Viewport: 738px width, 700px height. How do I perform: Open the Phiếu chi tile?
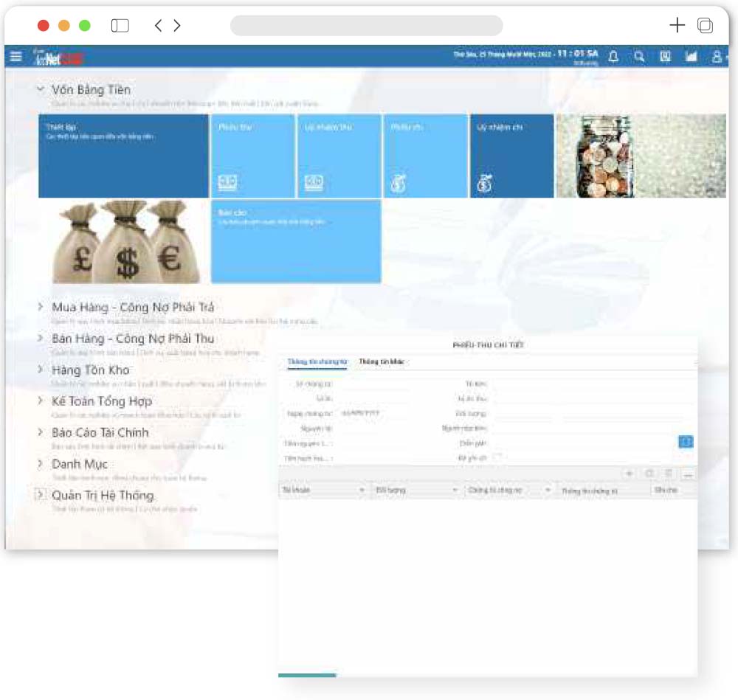pyautogui.click(x=426, y=156)
